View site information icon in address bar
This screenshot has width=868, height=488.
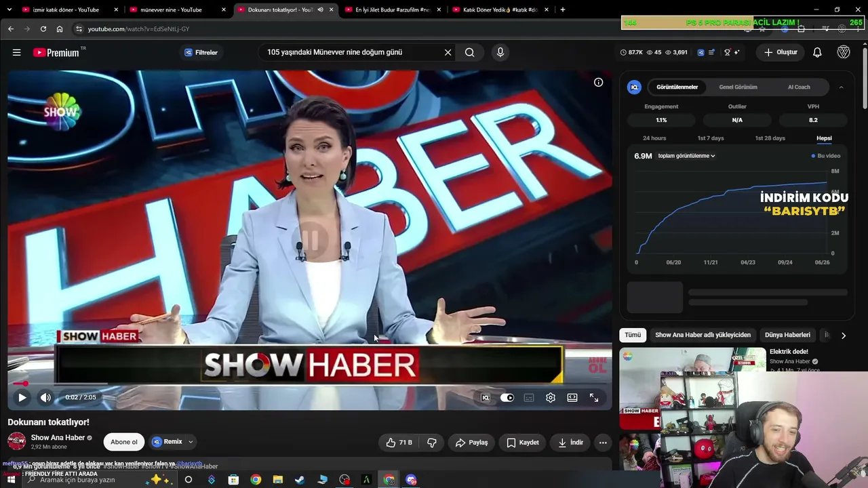[79, 29]
